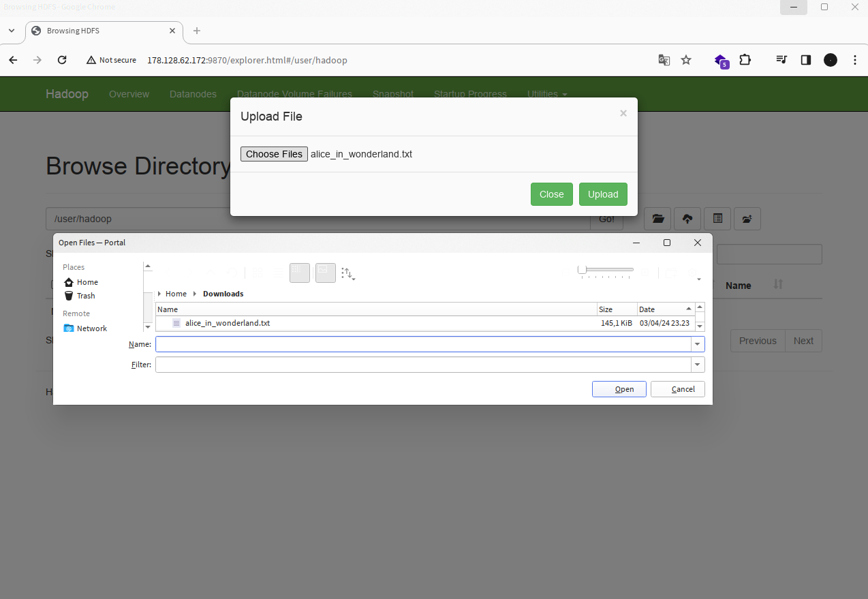This screenshot has height=599, width=868.
Task: Open the media control icon in toolbar
Action: (781, 60)
